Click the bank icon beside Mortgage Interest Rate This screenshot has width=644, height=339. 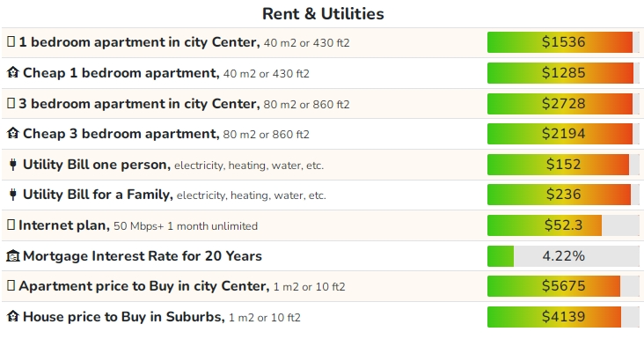tap(12, 256)
